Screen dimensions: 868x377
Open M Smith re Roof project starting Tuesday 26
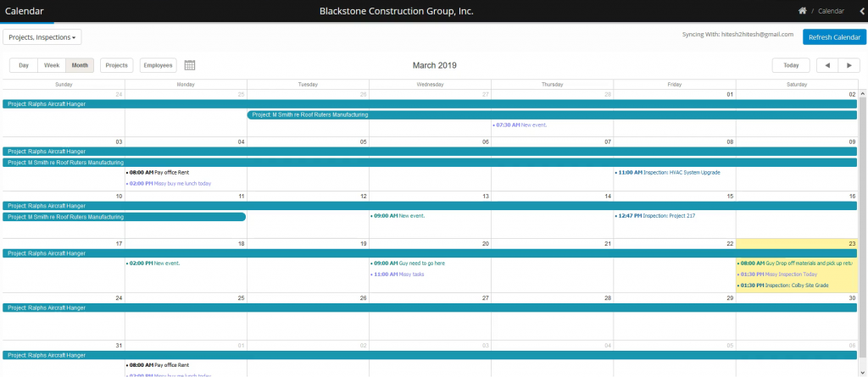point(552,115)
